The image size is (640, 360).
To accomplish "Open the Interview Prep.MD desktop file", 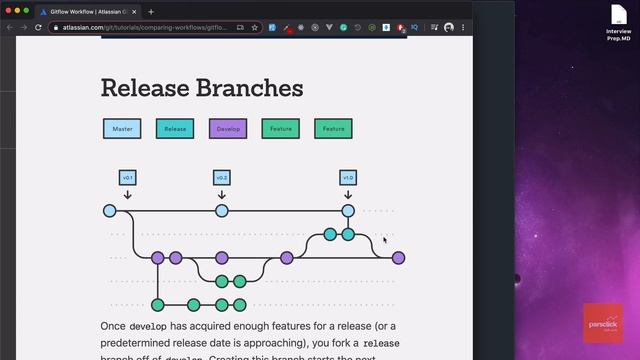I will (x=618, y=22).
